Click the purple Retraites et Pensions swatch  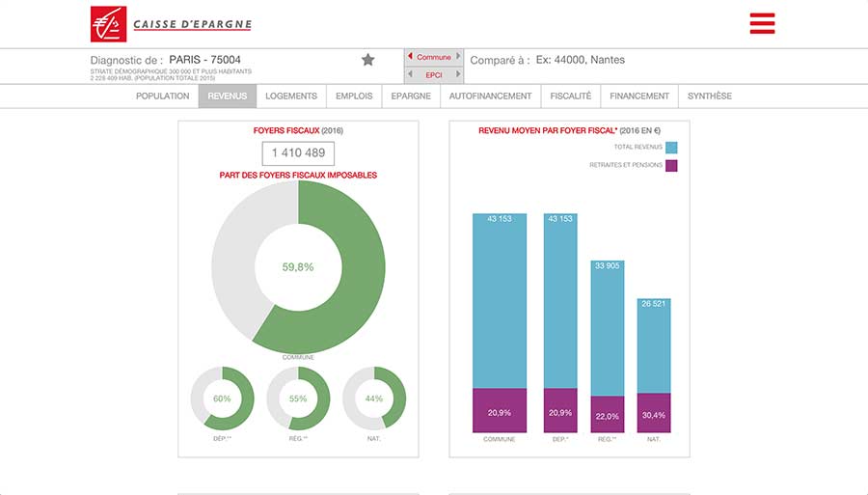point(671,165)
